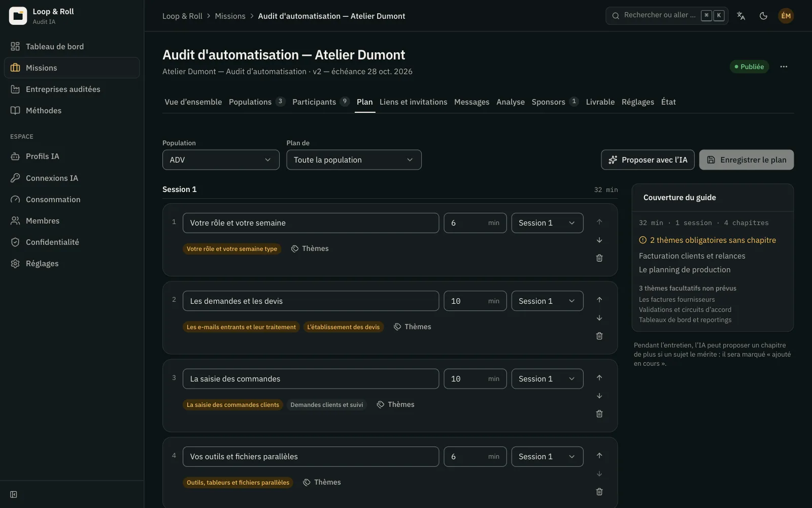Open Tableau de bord in sidebar
812x508 pixels.
point(72,46)
